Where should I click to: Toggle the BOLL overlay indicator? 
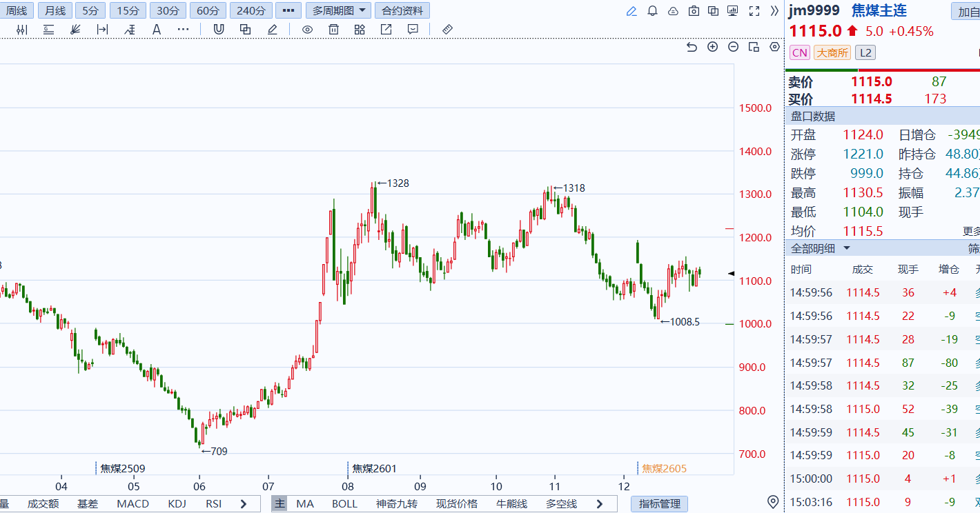coord(344,504)
